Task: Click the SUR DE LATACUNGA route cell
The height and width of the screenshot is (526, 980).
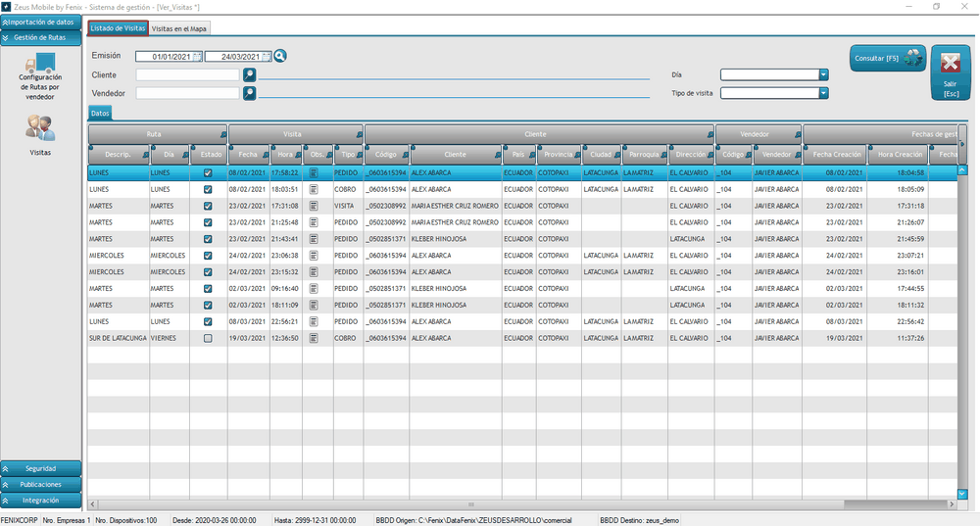Action: pyautogui.click(x=119, y=339)
